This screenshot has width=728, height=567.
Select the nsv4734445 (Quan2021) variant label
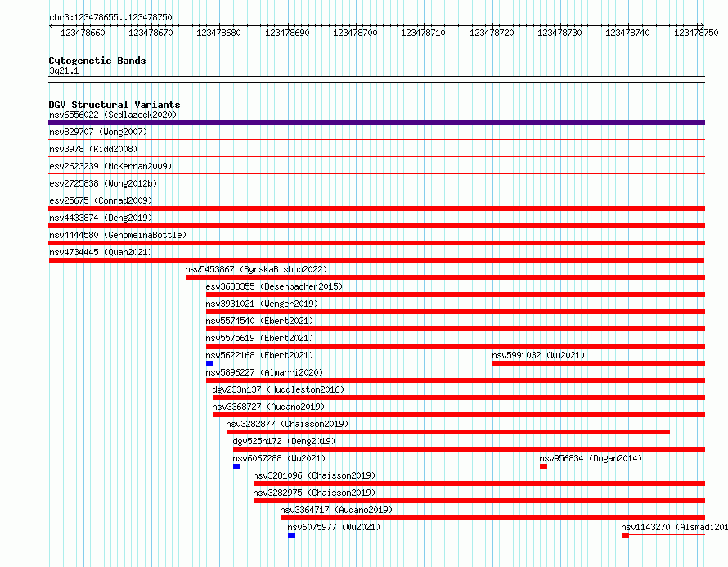tap(101, 252)
